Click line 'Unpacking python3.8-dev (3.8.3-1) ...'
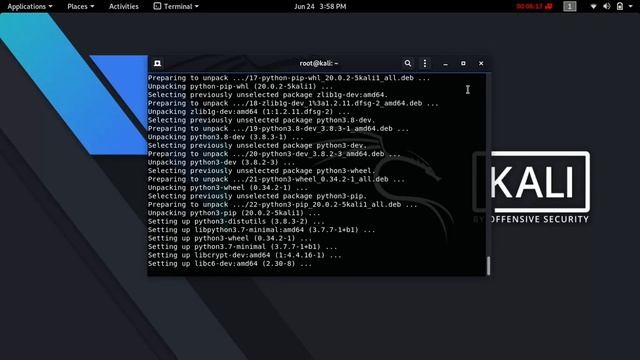640x360 pixels. click(225, 137)
